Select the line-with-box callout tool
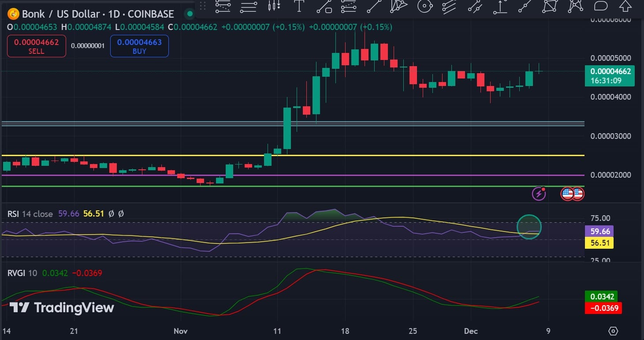This screenshot has width=644, height=340. (324, 6)
